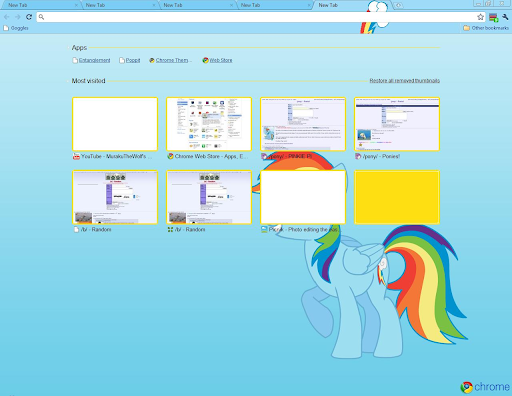
Task: Open the Web Store link
Action: pos(221,60)
